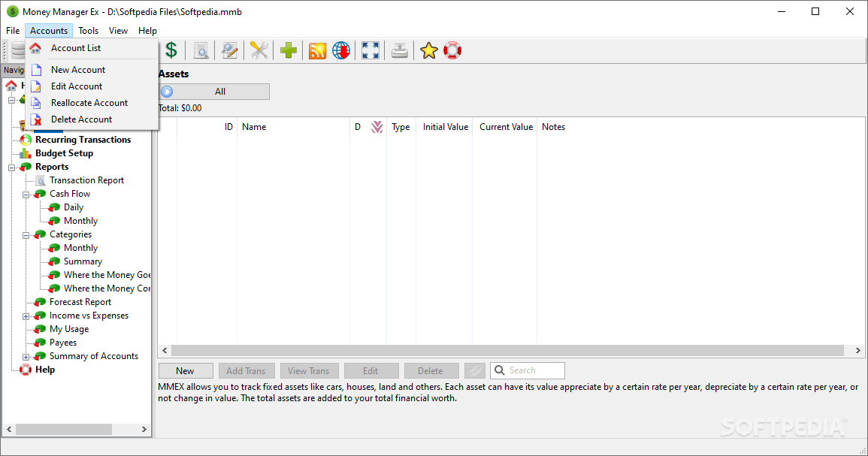The width and height of the screenshot is (868, 456).
Task: Click the magnifier with pencil toolbar icon
Action: click(230, 50)
